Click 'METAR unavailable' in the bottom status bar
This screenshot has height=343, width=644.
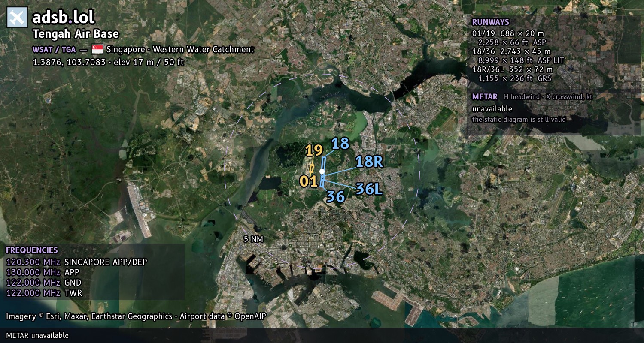tap(37, 335)
